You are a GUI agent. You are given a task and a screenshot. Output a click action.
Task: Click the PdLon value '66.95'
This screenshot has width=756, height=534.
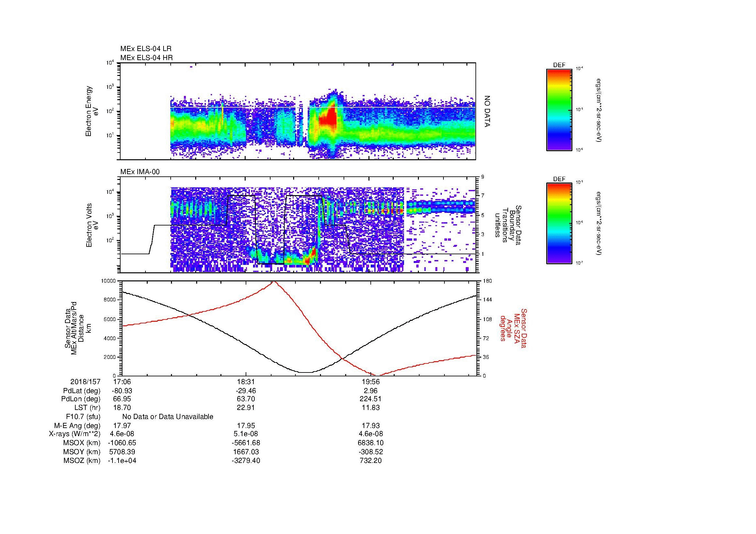coord(122,399)
